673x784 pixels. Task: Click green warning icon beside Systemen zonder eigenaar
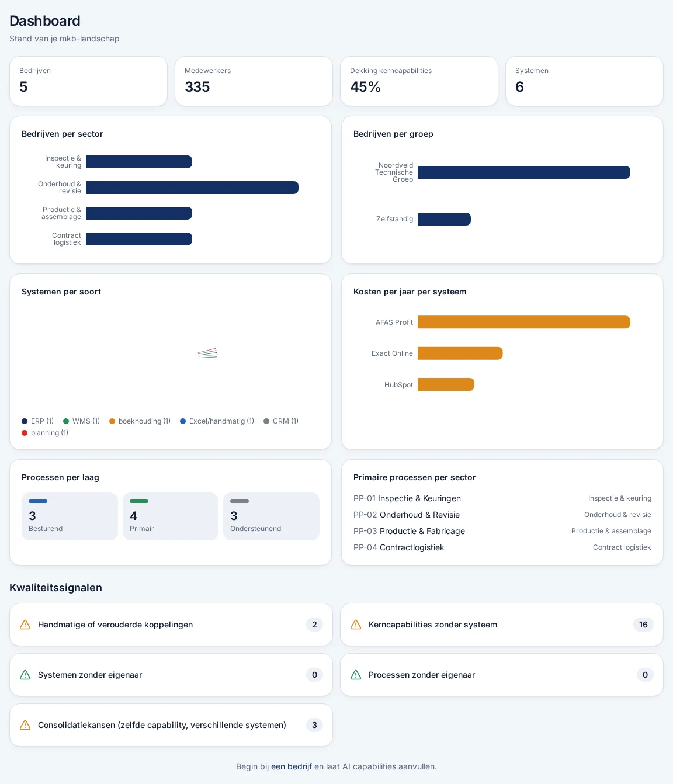point(25,675)
